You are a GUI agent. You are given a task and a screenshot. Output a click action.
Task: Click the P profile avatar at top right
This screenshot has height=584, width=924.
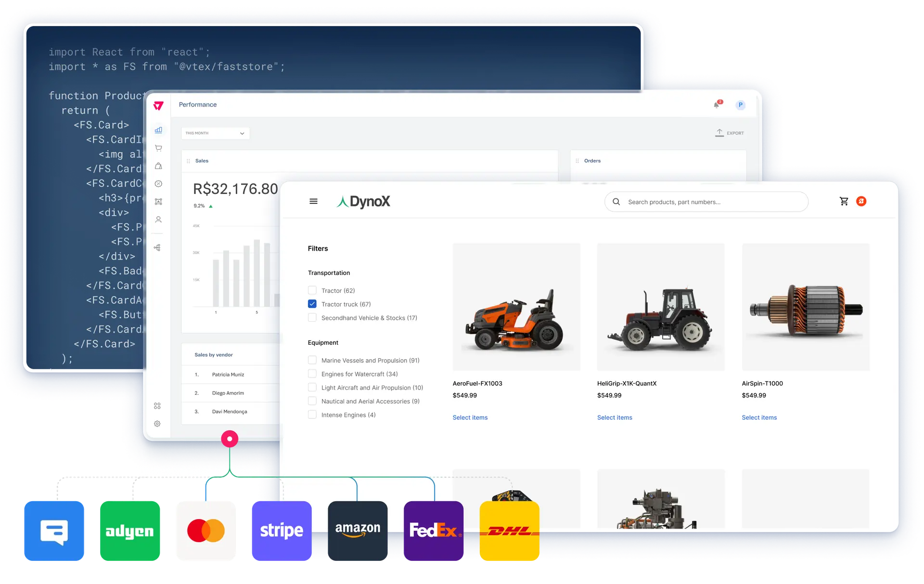point(740,105)
